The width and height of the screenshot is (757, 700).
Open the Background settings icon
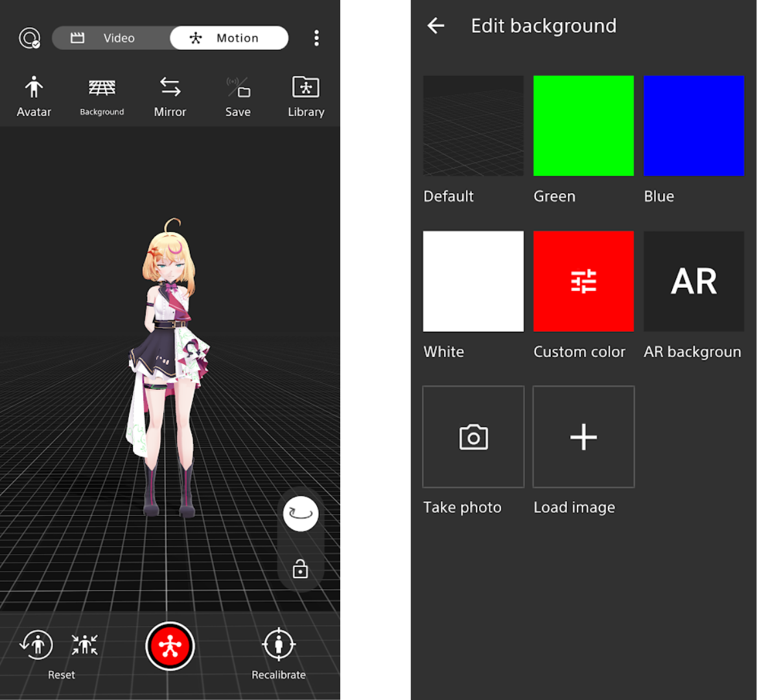[x=102, y=87]
